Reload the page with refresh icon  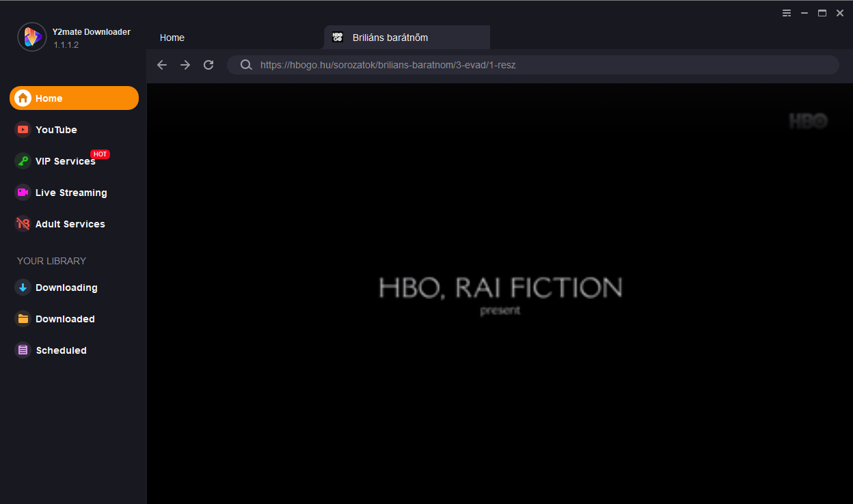click(208, 65)
